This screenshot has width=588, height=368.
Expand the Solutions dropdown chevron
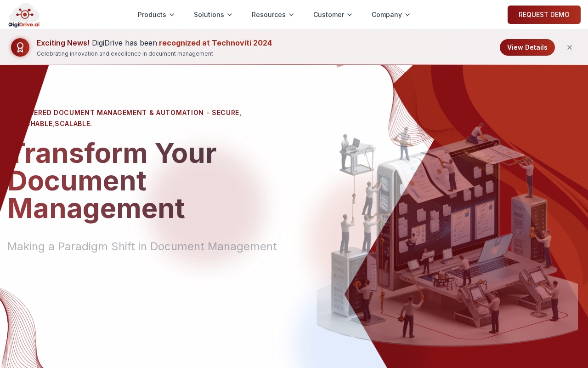230,15
